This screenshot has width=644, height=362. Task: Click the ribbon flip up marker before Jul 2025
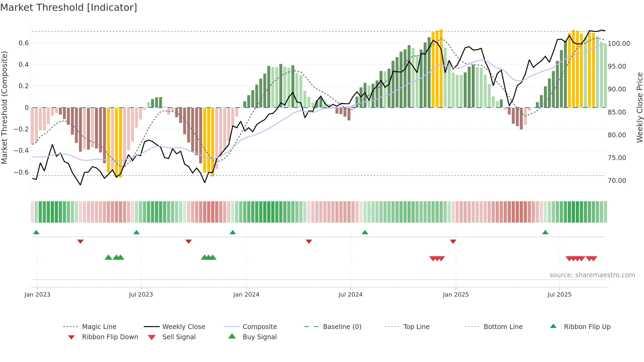tap(545, 232)
